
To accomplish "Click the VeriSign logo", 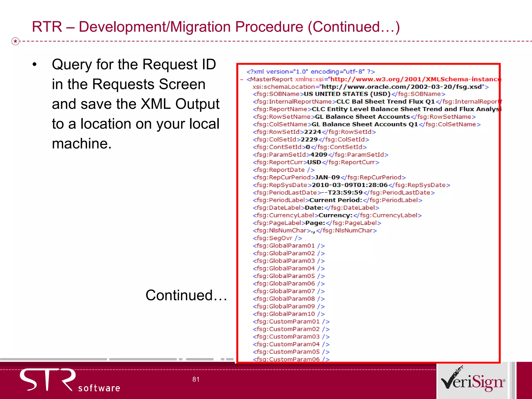I will point(473,380).
